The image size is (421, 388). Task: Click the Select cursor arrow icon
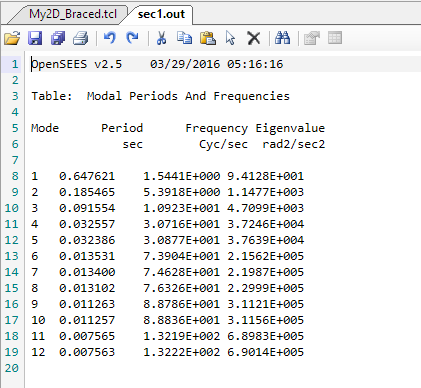click(x=230, y=38)
